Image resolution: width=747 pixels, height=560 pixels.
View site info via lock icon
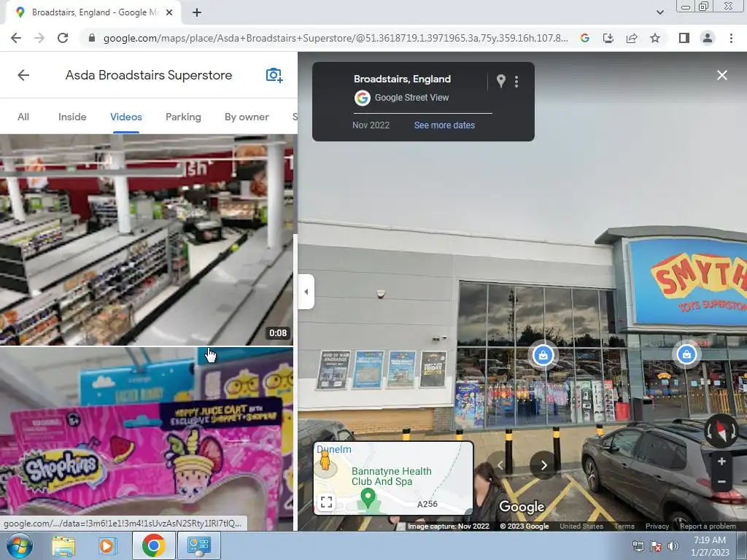[91, 38]
